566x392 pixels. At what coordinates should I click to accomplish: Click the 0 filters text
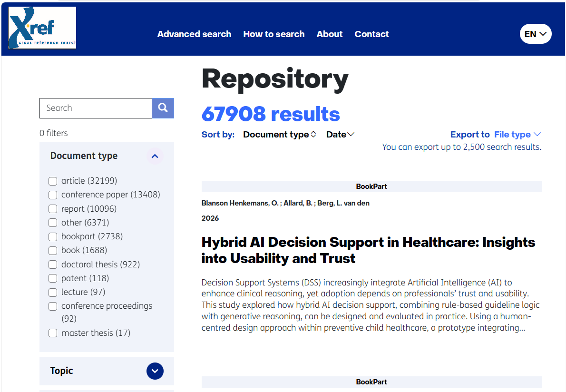point(53,133)
